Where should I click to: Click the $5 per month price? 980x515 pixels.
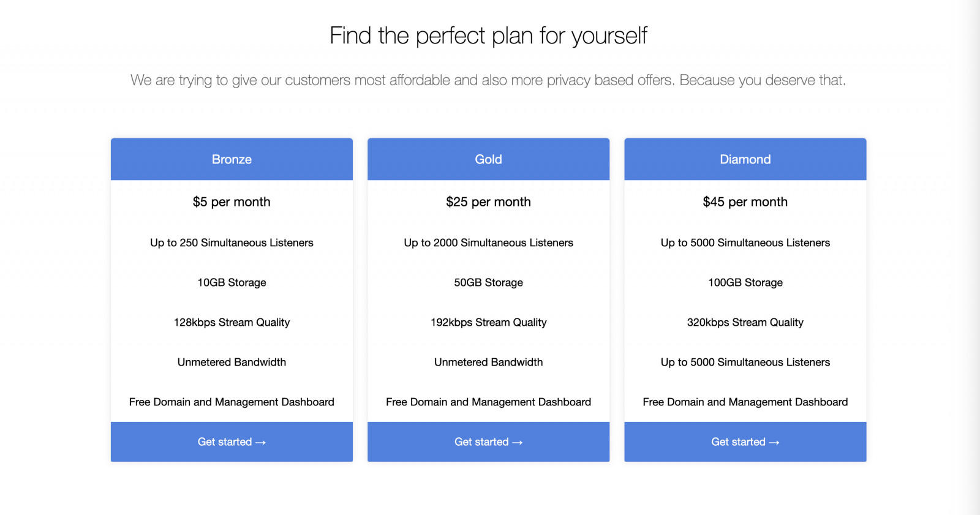click(x=232, y=202)
